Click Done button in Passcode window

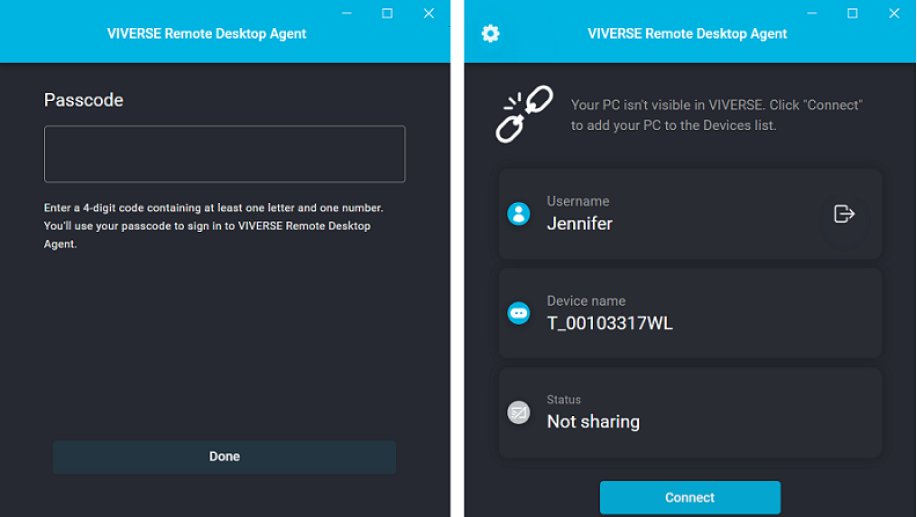pyautogui.click(x=225, y=457)
